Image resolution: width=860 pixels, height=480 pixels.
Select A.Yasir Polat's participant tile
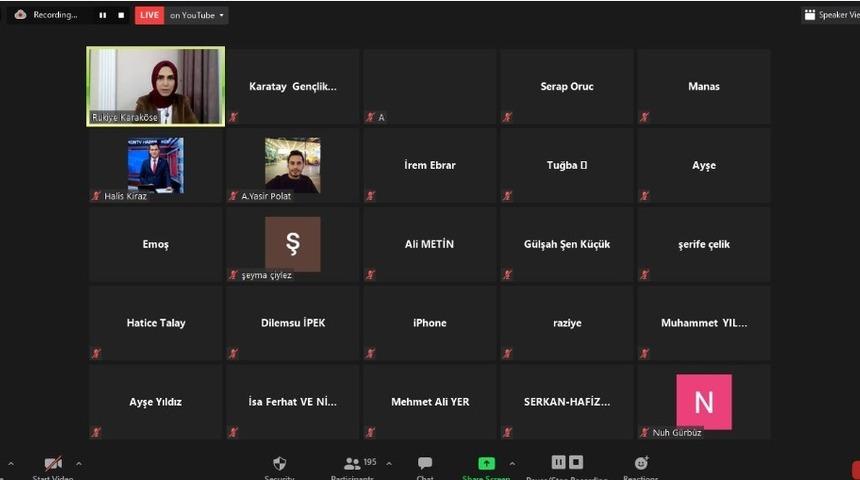(292, 165)
